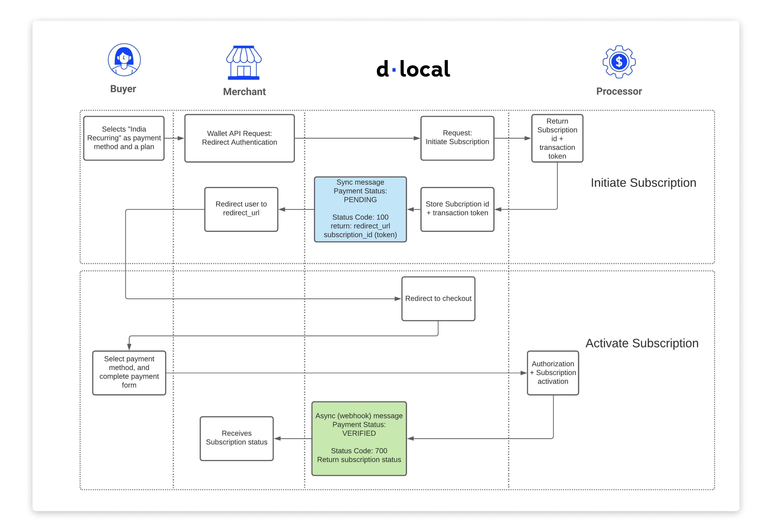Viewport: 772px width, 532px height.
Task: Click the Processor dollar gear icon
Action: click(x=619, y=62)
